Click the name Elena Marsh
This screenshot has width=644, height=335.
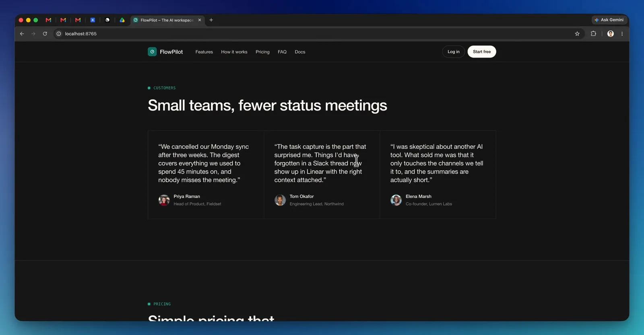(x=419, y=196)
